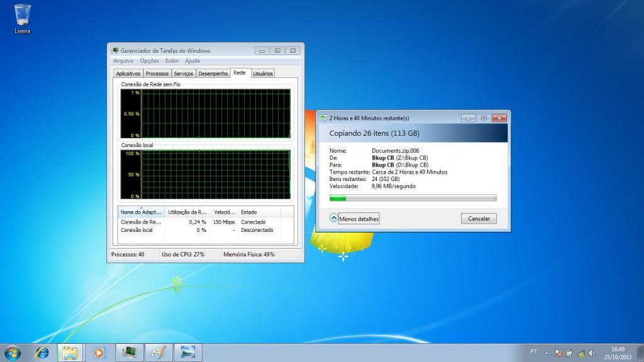Click the 0,24 % utilization cell
The image size is (644, 362).
point(197,222)
